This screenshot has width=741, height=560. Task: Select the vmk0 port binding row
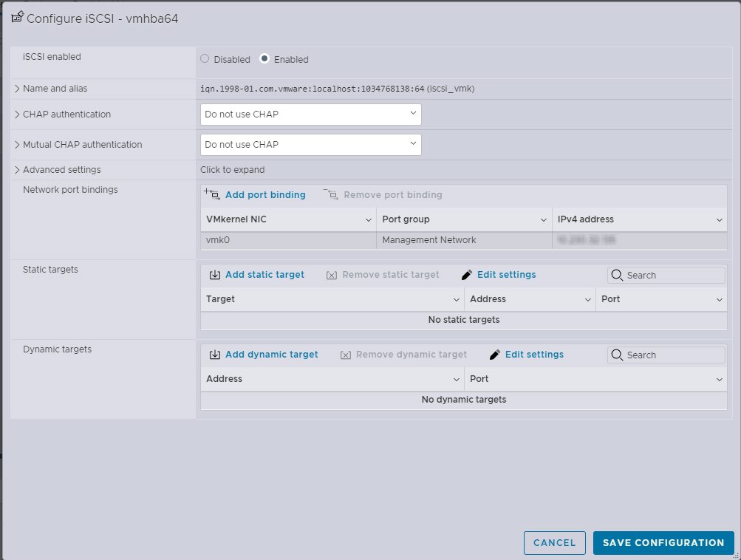[x=288, y=240]
